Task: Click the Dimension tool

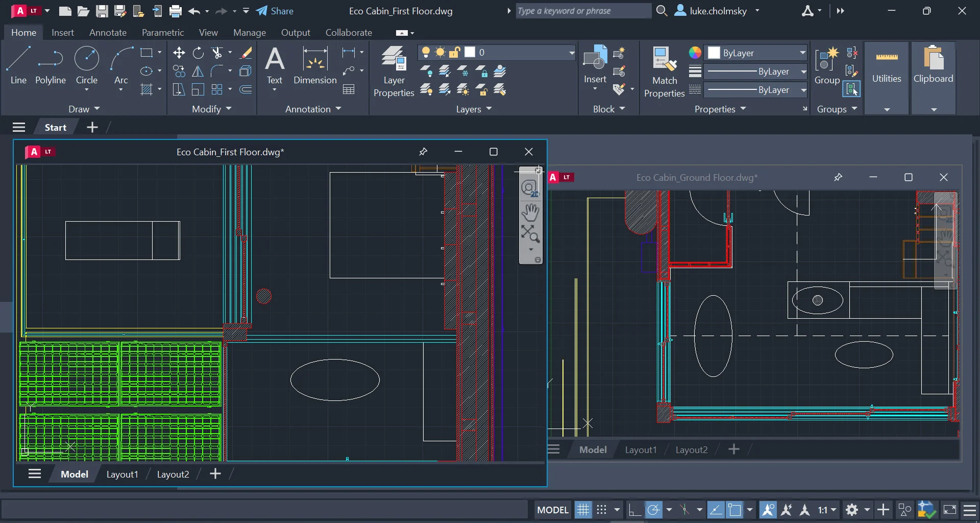Action: 315,65
